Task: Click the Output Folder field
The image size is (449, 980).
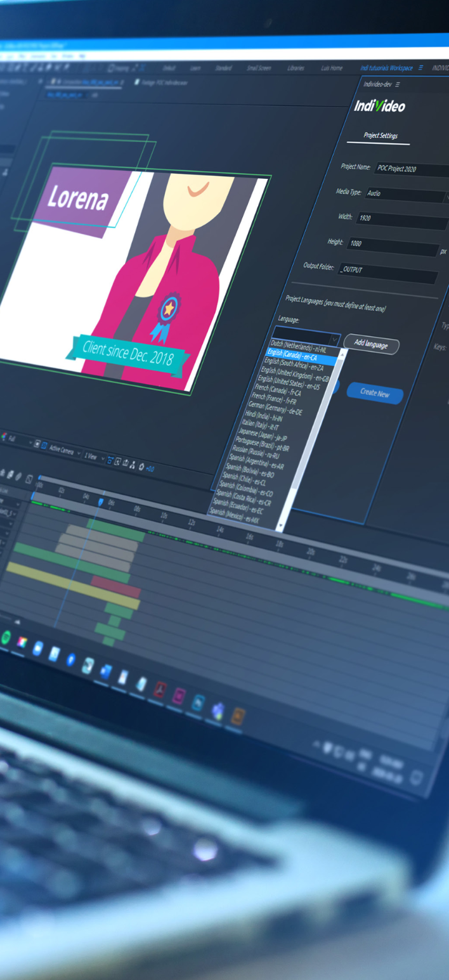Action: click(x=388, y=272)
